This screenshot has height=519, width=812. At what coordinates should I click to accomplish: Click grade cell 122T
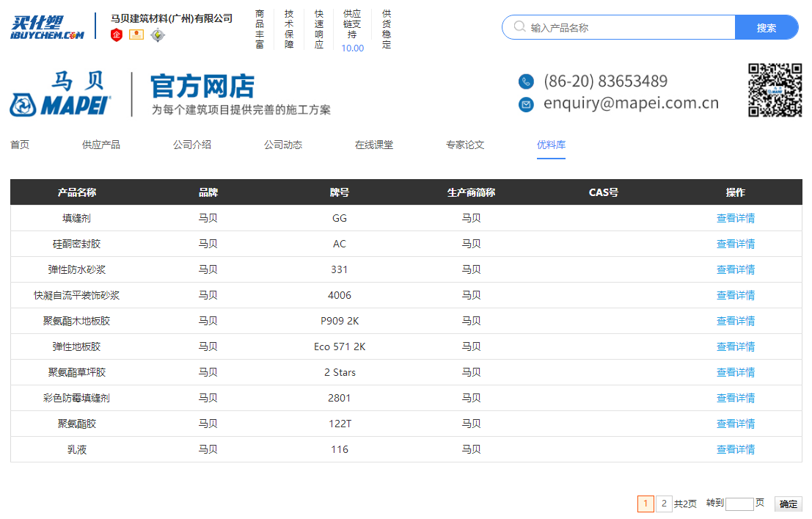point(340,424)
